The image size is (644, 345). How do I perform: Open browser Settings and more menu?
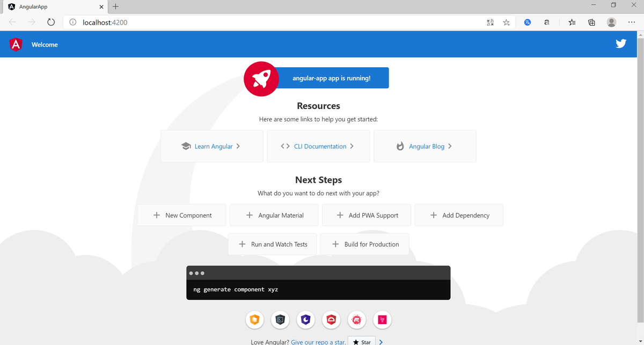tap(631, 23)
